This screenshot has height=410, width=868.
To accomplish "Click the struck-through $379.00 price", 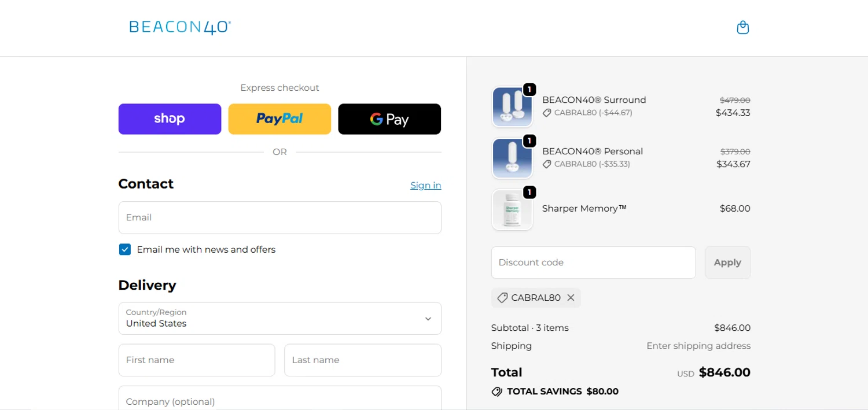I will coord(735,152).
